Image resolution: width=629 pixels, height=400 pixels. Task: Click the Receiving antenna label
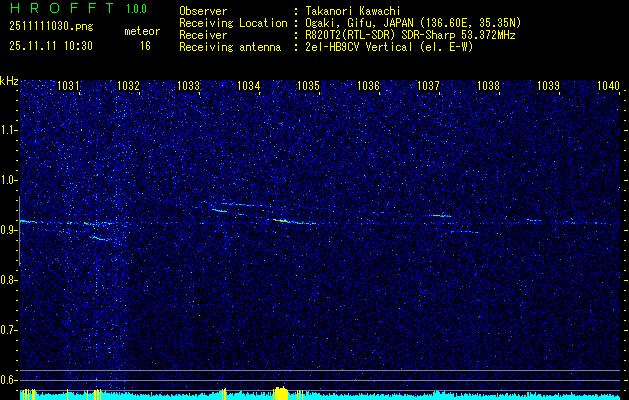click(230, 47)
